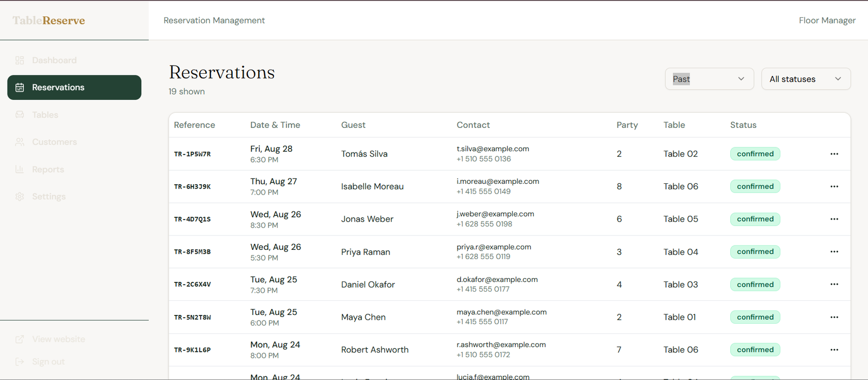This screenshot has width=868, height=380.
Task: Open more options for Daniel Okafor reservation
Action: (834, 285)
